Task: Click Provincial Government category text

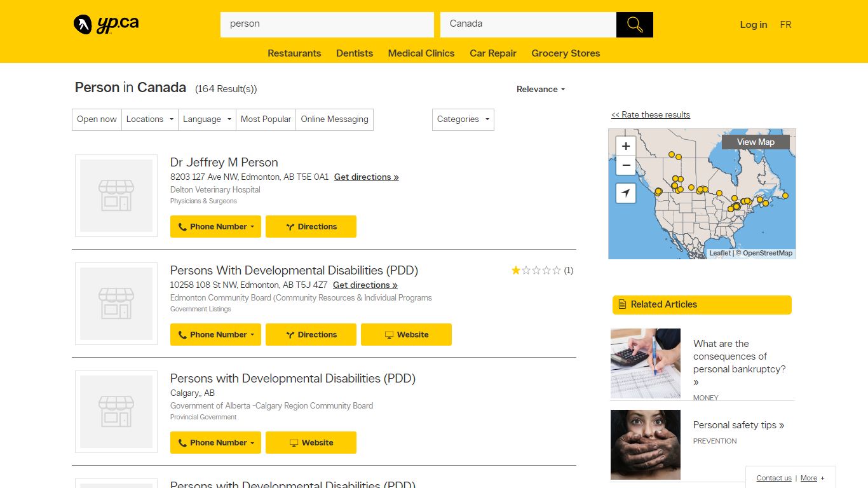Action: pos(203,417)
